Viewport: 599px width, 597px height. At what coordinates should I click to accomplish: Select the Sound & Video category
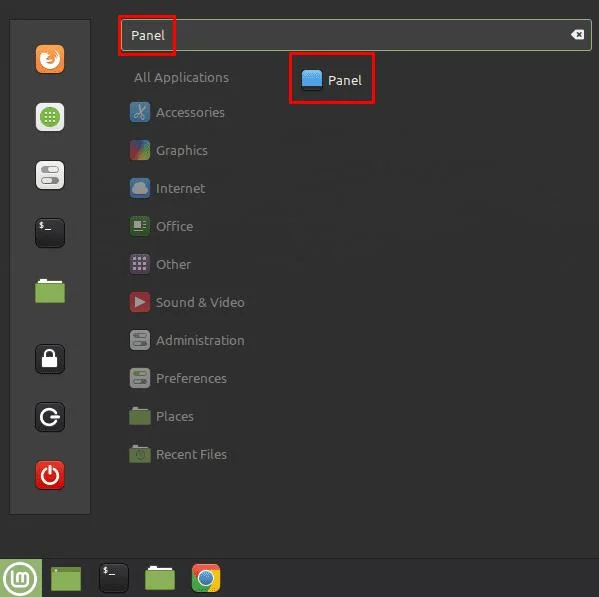click(x=187, y=303)
